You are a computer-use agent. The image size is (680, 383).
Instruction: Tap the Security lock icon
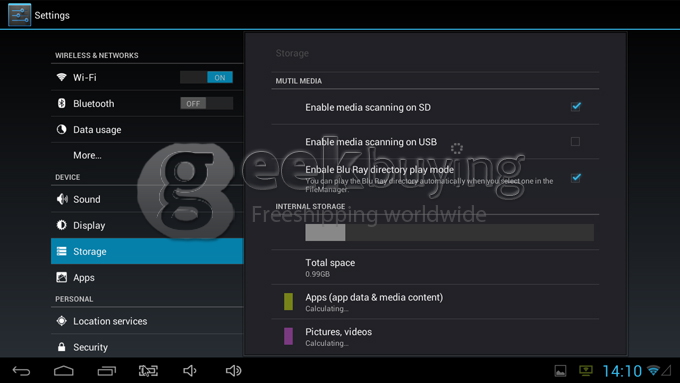coord(62,347)
